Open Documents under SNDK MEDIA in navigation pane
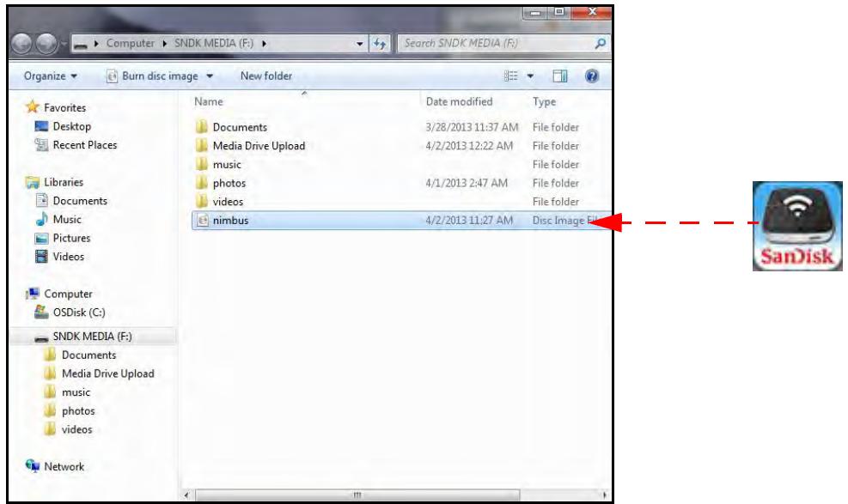The width and height of the screenshot is (848, 504). click(x=88, y=355)
